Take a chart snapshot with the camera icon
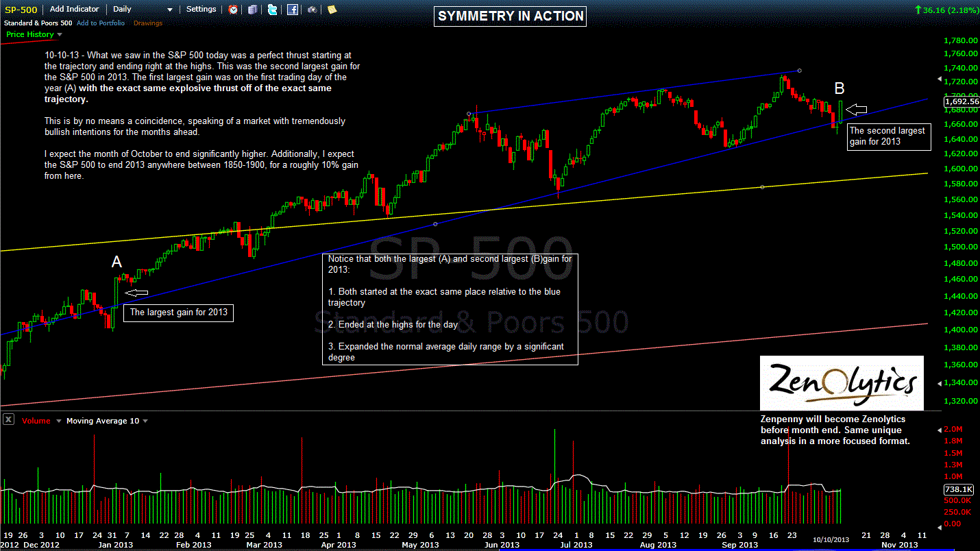Viewport: 980px width, 551px height. click(312, 10)
